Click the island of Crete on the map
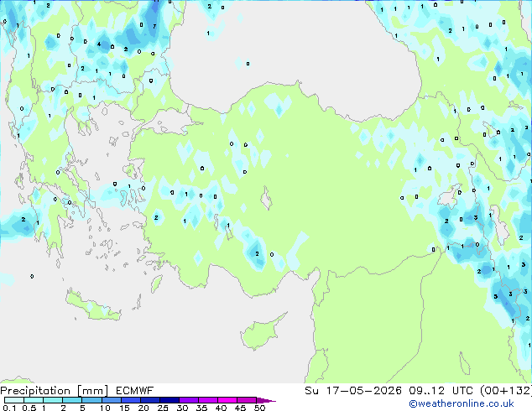The height and width of the screenshot is (411, 532). pos(93,307)
